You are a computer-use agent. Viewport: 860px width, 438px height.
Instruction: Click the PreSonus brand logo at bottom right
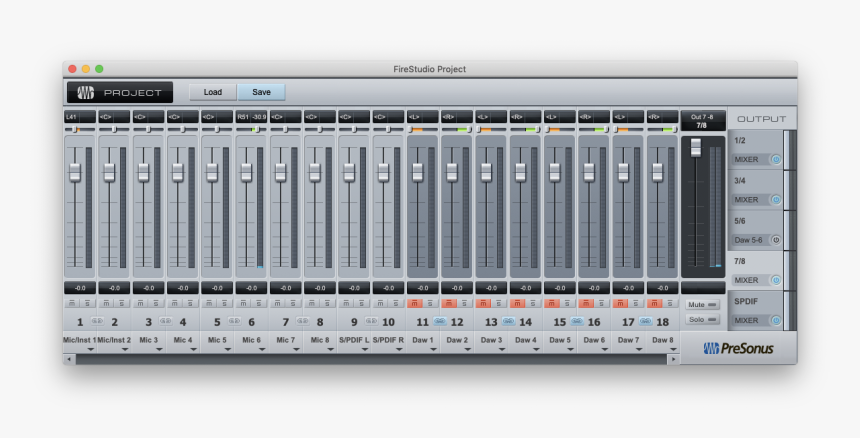(x=739, y=348)
